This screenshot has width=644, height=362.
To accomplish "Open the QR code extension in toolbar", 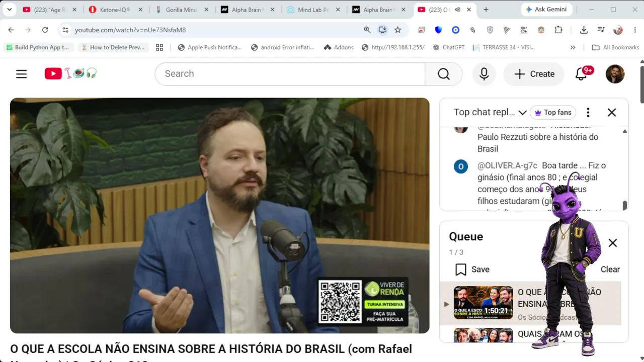I will pyautogui.click(x=524, y=30).
